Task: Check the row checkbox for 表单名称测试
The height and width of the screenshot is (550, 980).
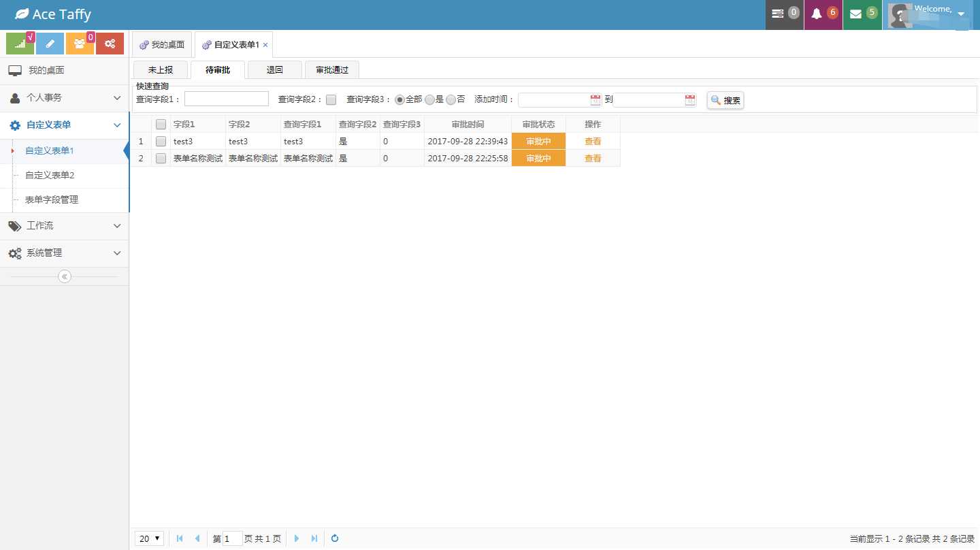Action: pyautogui.click(x=161, y=158)
